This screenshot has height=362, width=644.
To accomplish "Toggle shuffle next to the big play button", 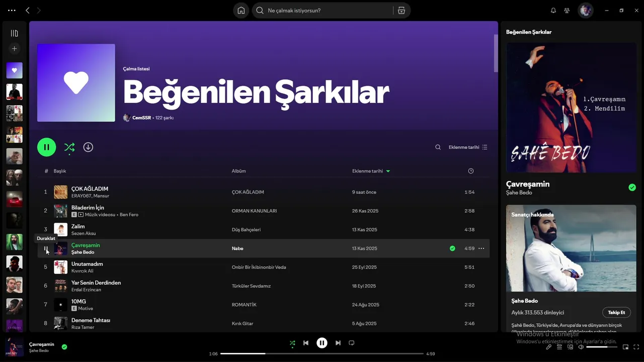I will [69, 147].
